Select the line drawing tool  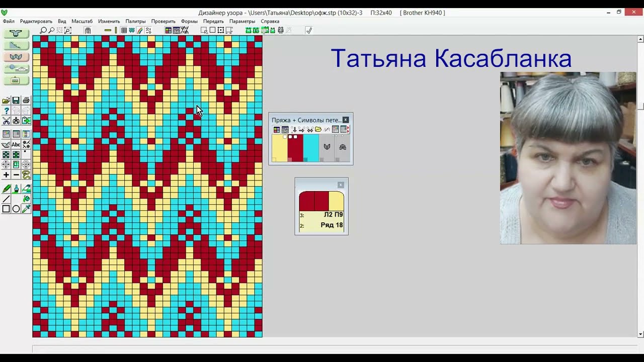tap(6, 199)
